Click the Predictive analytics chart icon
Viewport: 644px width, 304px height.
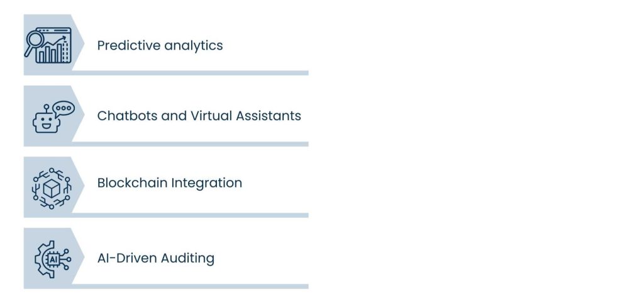pos(48,45)
